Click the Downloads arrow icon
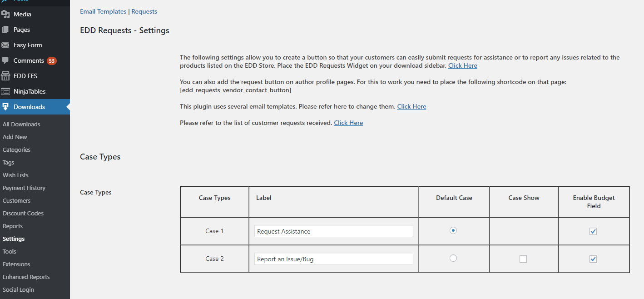Screen dimensions: 644x299 (x=5, y=107)
